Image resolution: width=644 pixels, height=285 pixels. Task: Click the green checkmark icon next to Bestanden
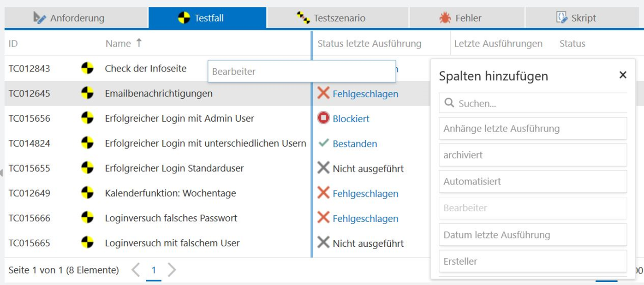click(323, 143)
